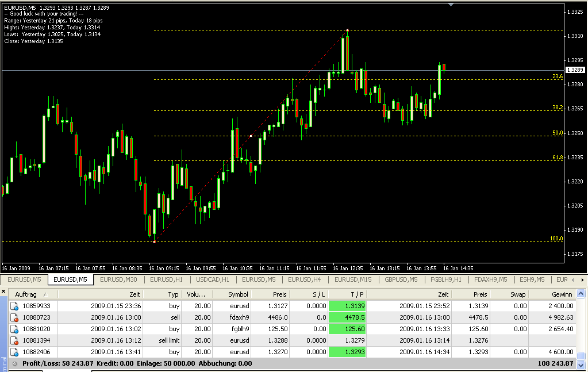Screen dimensions: 588x372
Task: Sort orders by the Volu... column header
Action: tap(196, 295)
